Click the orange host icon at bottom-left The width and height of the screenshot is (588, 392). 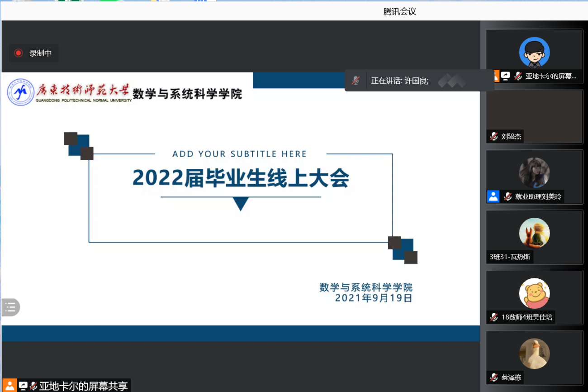(9, 386)
